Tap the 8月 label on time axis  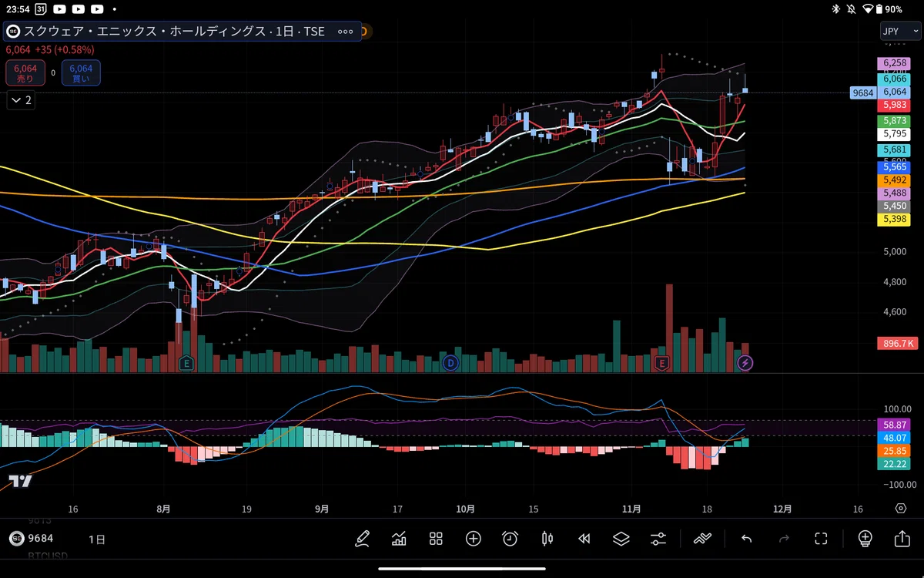pos(163,509)
